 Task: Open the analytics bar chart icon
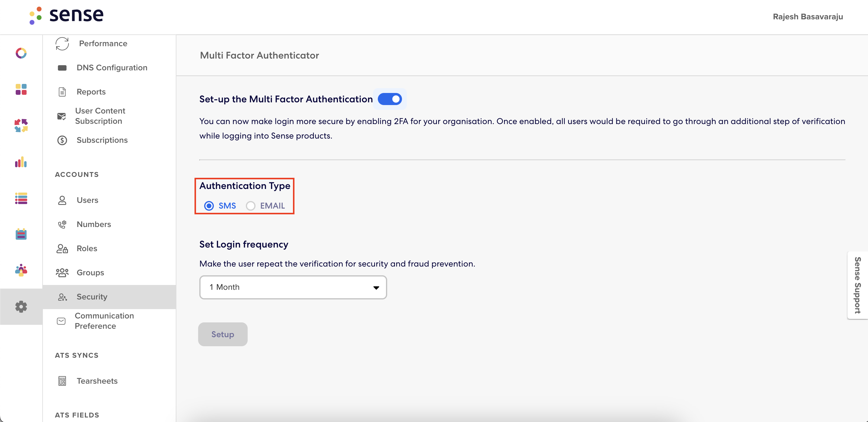pos(21,163)
